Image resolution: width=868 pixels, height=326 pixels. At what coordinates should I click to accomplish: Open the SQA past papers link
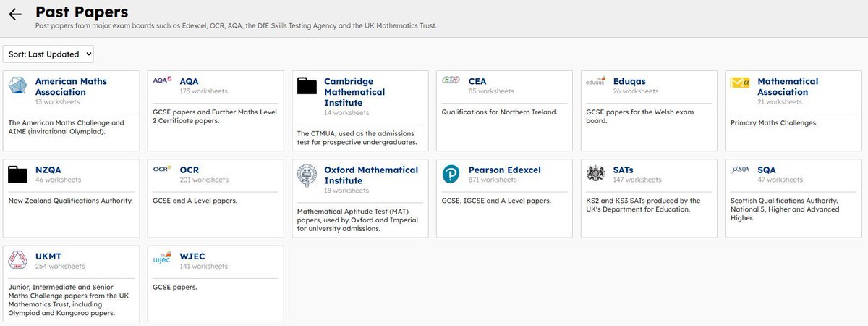(767, 170)
